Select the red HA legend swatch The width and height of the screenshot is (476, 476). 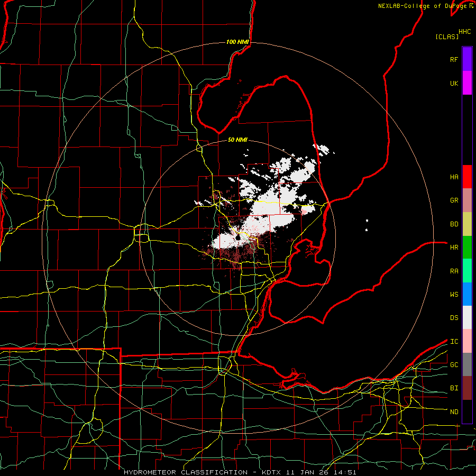pos(467,177)
